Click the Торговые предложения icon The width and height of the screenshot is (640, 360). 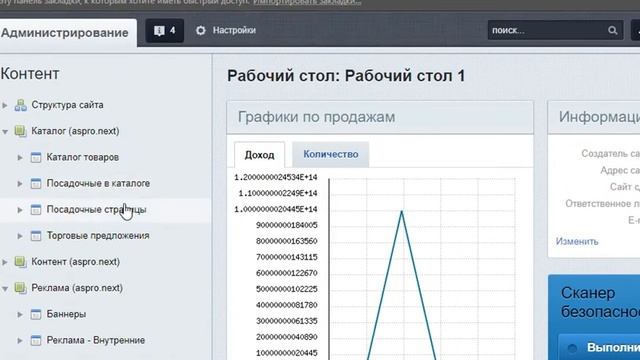click(36, 236)
